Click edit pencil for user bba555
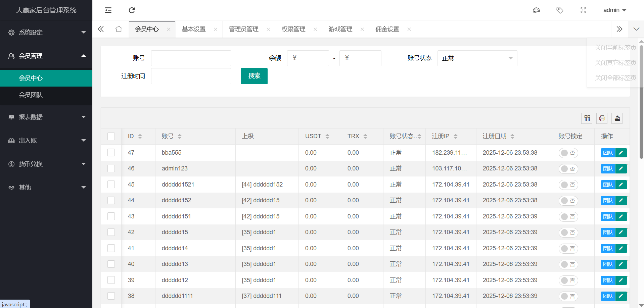This screenshot has height=308, width=644. click(x=621, y=153)
